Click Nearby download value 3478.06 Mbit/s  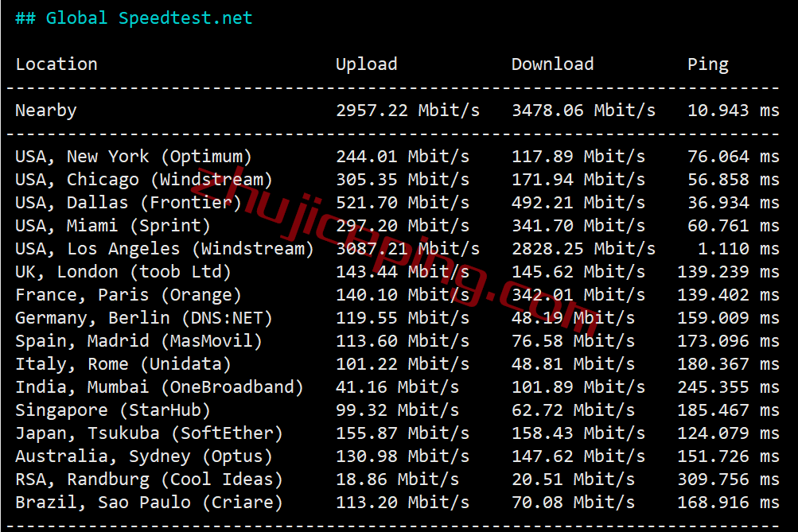point(584,111)
